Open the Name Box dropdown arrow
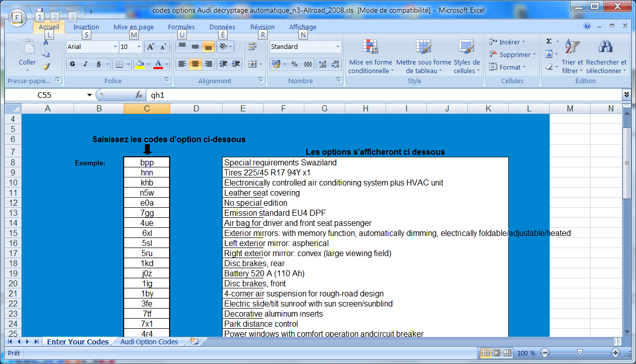 90,95
